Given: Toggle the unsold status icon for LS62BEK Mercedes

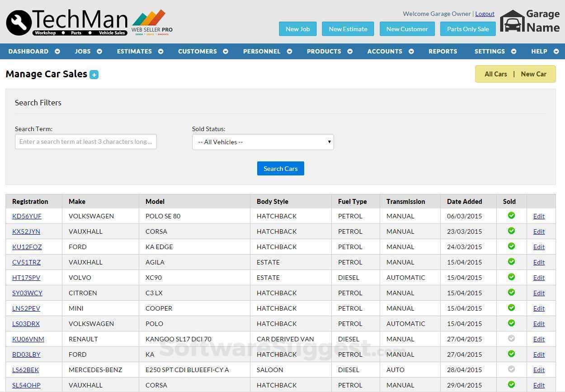Looking at the screenshot, I should (511, 369).
